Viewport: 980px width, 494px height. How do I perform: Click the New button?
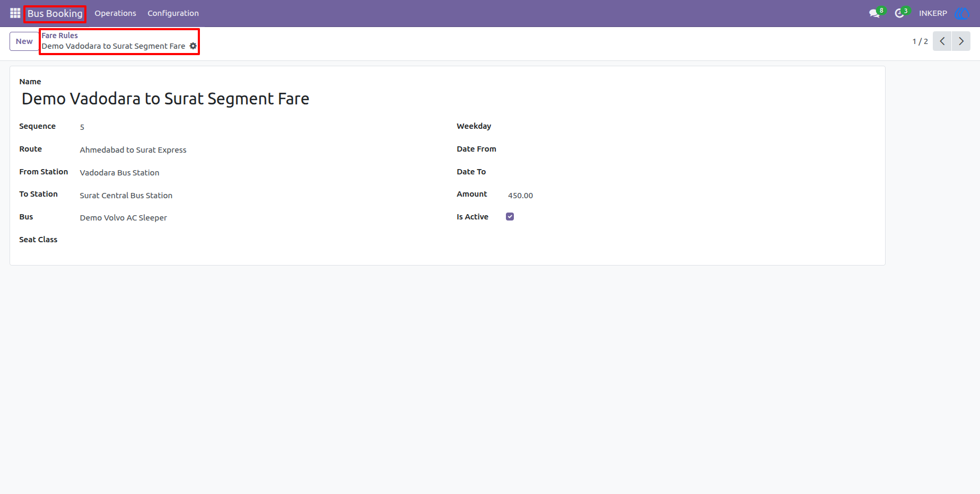pyautogui.click(x=24, y=41)
